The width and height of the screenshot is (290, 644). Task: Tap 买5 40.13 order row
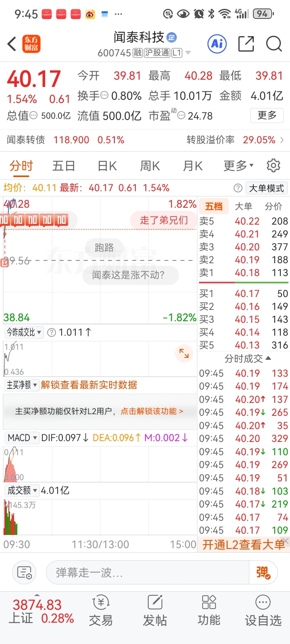click(x=244, y=345)
